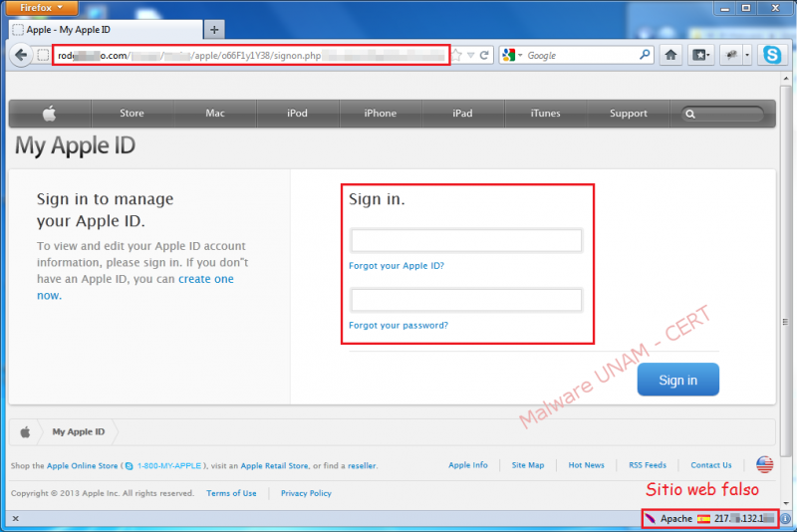This screenshot has height=532, width=797.
Task: Bookmark this page with the star icon
Action: click(457, 55)
